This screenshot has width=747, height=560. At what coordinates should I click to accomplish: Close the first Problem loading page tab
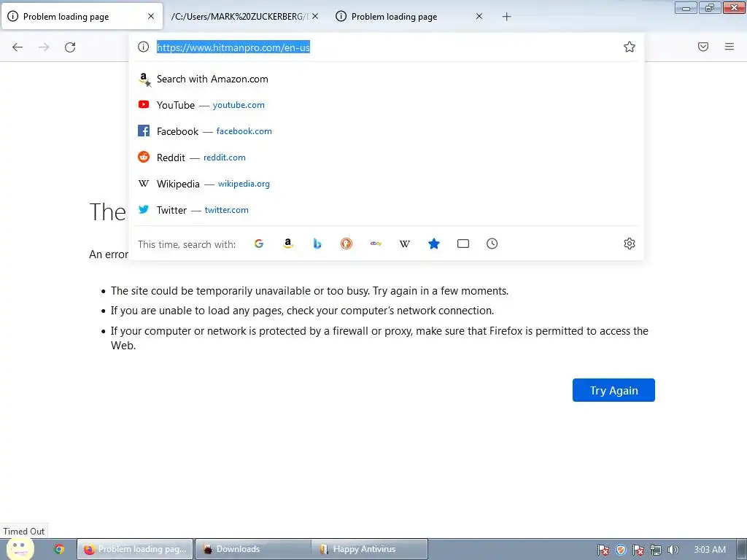point(151,16)
